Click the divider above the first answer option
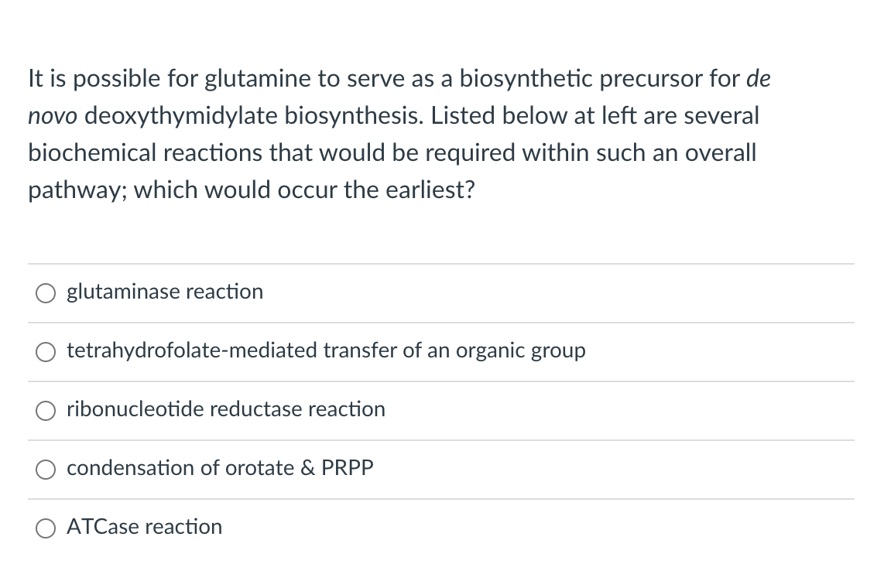 (x=441, y=264)
